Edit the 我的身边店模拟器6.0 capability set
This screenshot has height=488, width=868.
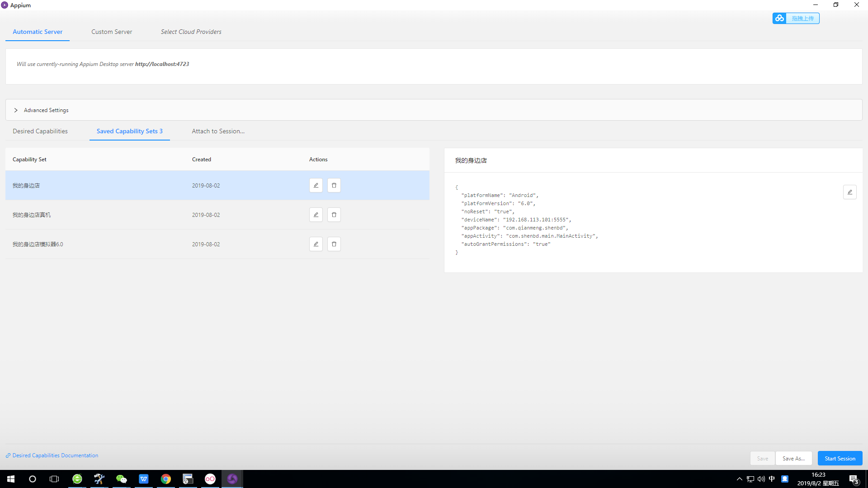pos(316,244)
